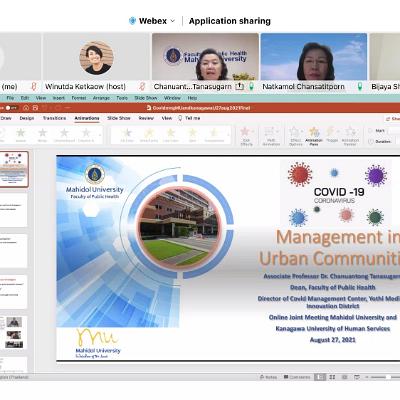The image size is (400, 400).
Task: Click the Tell me search box
Action: click(189, 118)
